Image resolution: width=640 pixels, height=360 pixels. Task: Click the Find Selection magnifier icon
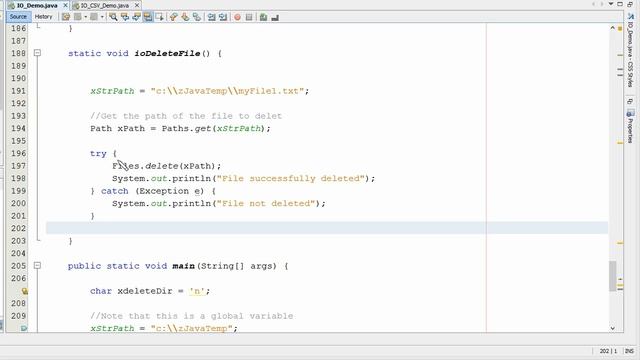[113, 17]
